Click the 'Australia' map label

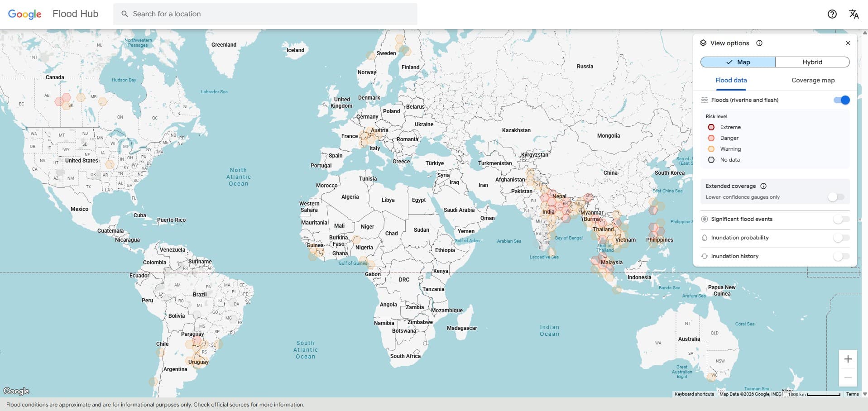point(689,339)
